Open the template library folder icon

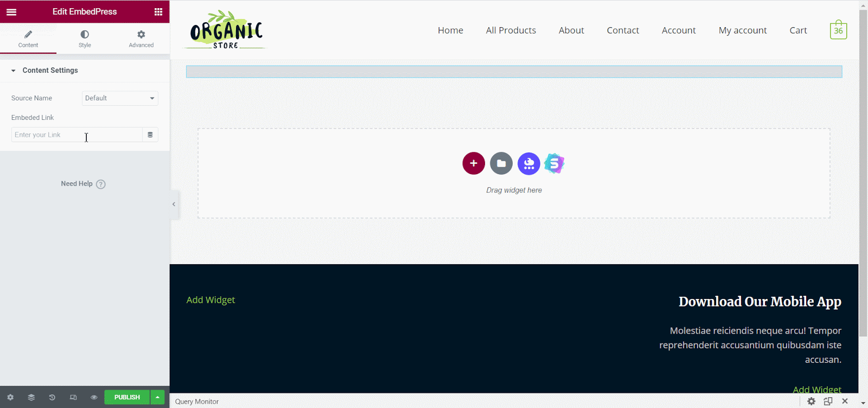[501, 163]
